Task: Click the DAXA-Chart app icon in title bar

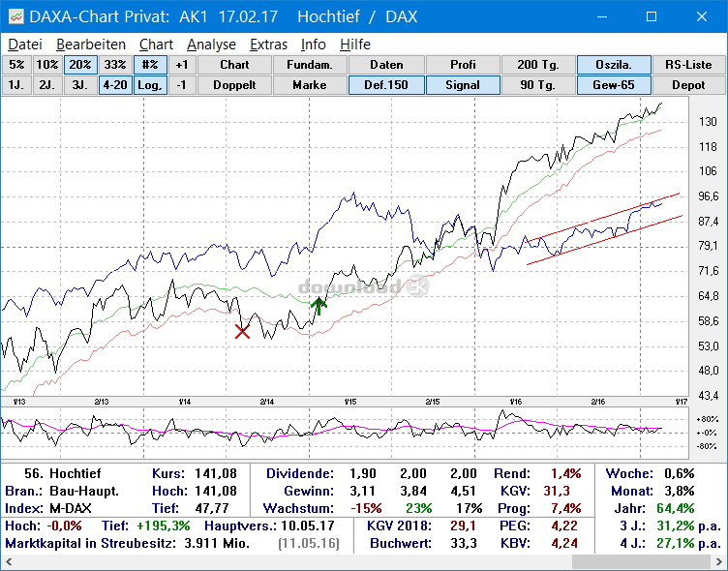Action: tap(16, 16)
